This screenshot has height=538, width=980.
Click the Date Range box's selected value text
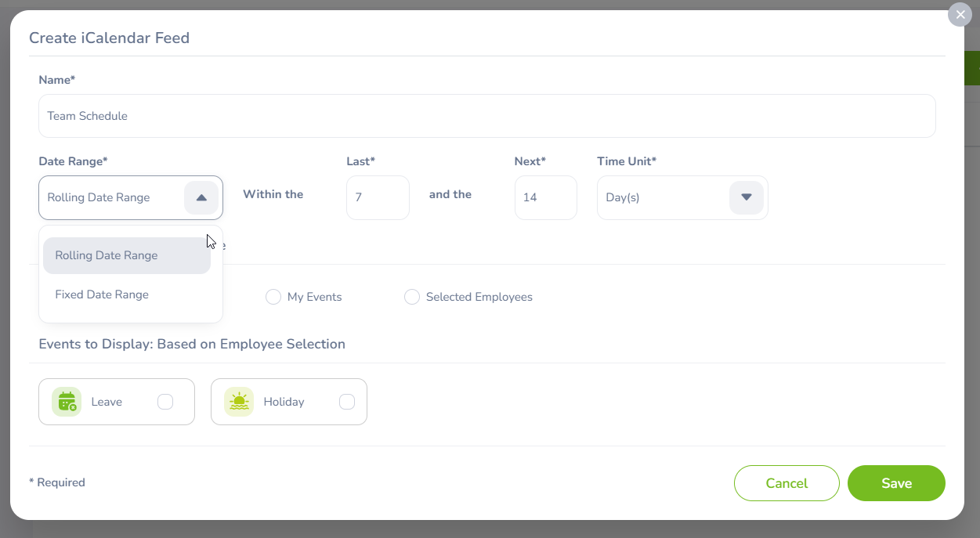tap(99, 197)
